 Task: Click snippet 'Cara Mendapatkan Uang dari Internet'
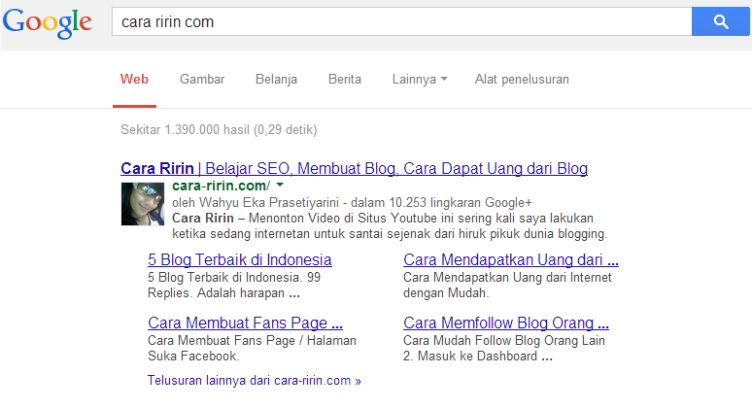(x=507, y=277)
